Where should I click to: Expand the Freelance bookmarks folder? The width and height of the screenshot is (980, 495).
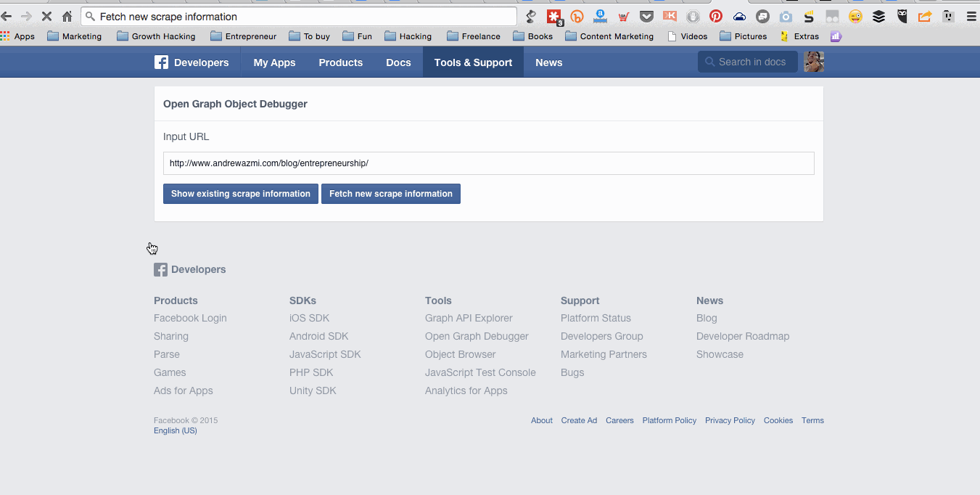coord(474,36)
